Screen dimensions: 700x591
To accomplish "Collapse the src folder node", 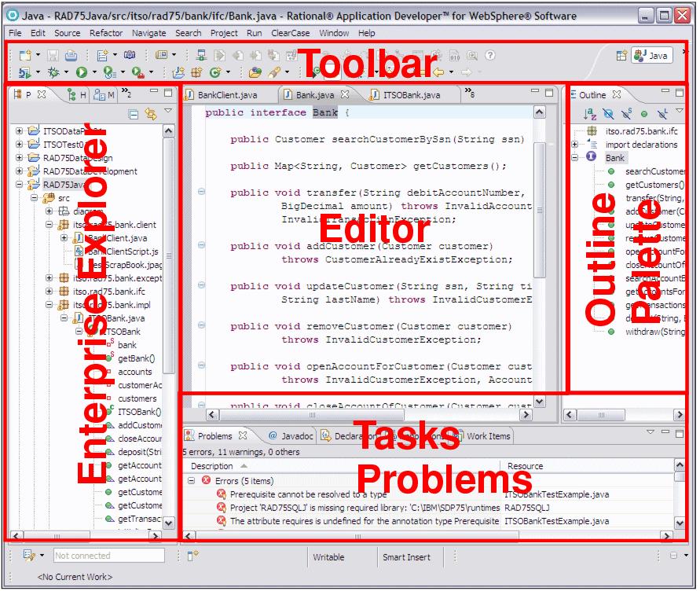I will click(x=34, y=197).
